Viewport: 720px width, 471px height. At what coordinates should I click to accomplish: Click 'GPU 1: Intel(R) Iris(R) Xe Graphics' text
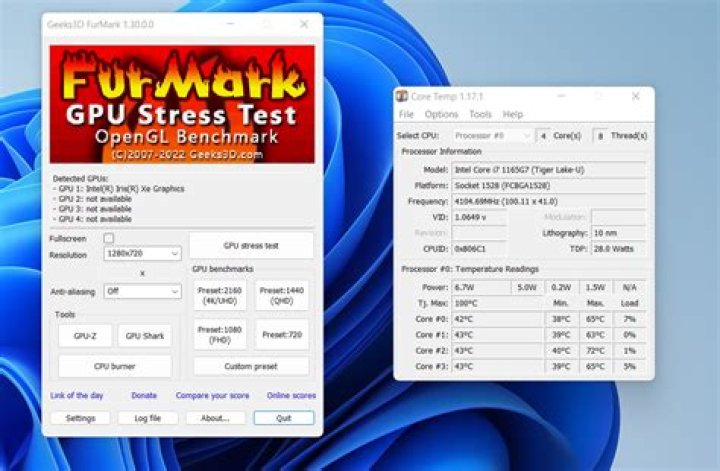click(x=122, y=189)
